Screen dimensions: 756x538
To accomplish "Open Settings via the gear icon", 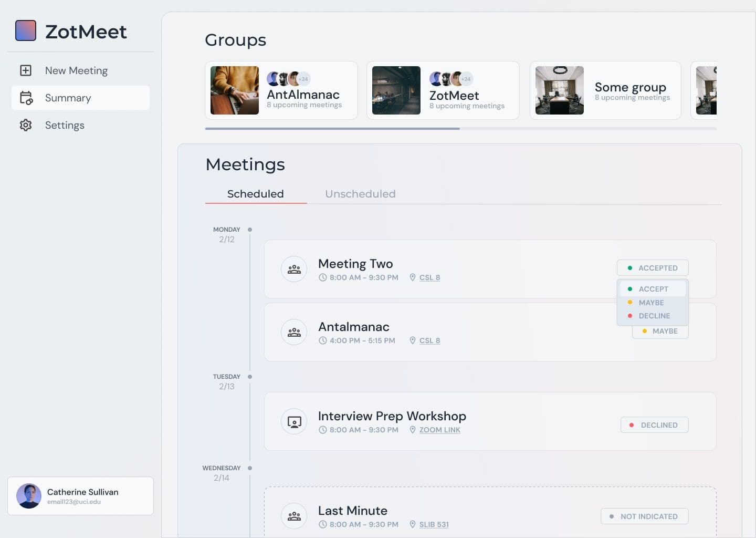I will point(25,125).
